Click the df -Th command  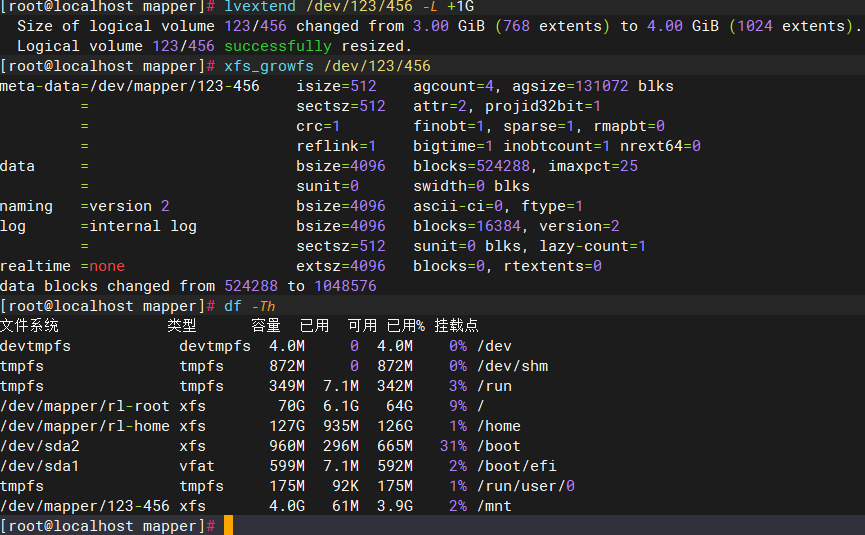click(x=249, y=306)
